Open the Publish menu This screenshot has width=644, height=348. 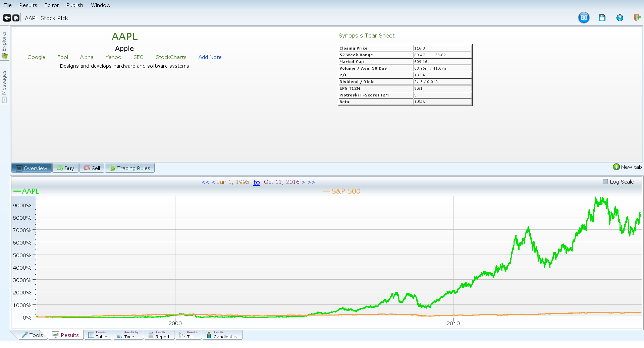pos(74,5)
